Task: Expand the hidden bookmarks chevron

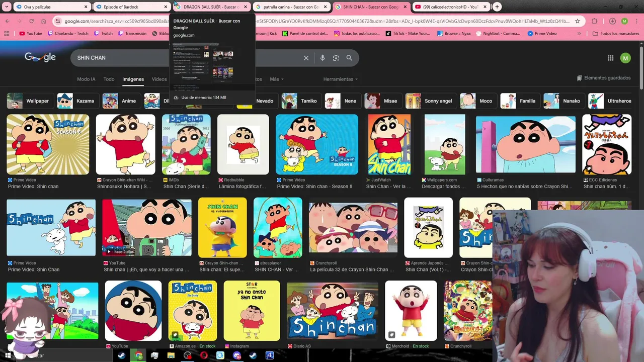Action: point(580,34)
